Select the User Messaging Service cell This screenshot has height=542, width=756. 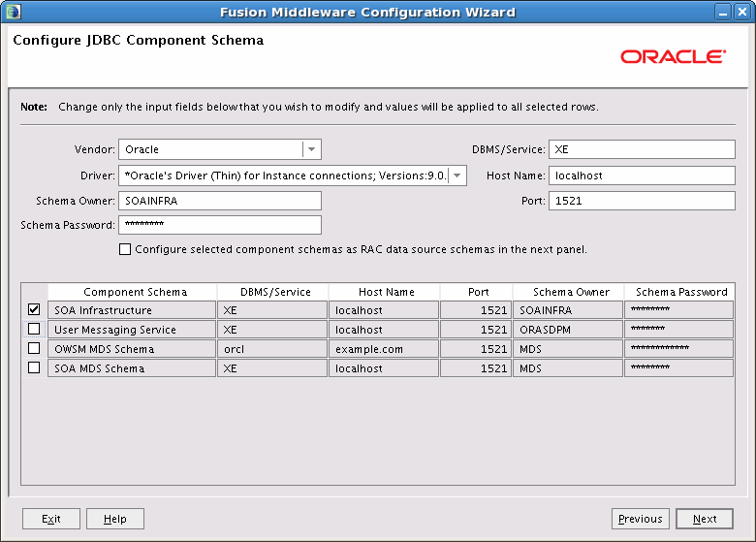point(132,330)
